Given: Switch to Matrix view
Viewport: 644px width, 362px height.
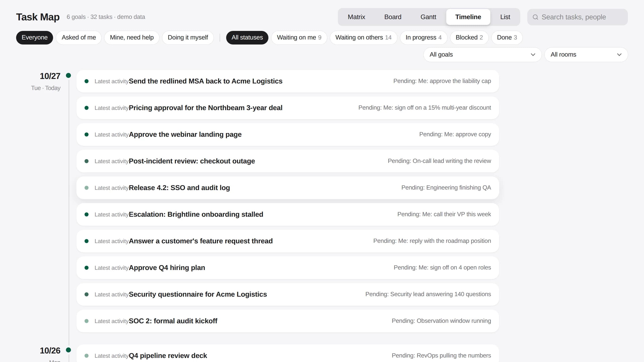Looking at the screenshot, I should [x=356, y=17].
